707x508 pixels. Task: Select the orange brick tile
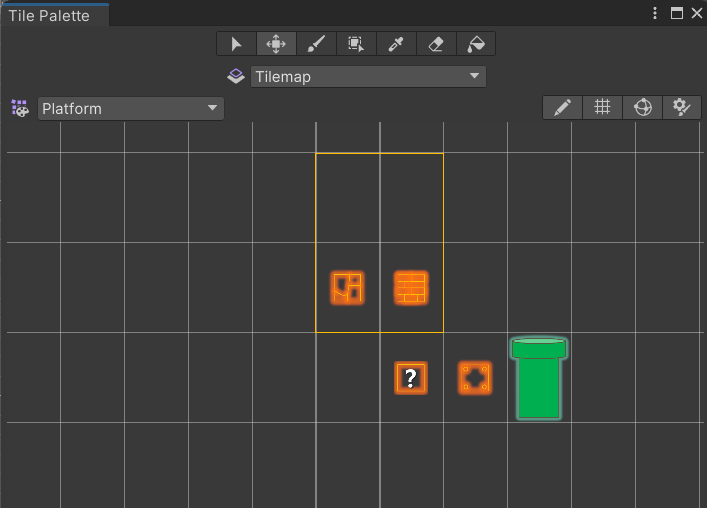(x=411, y=288)
